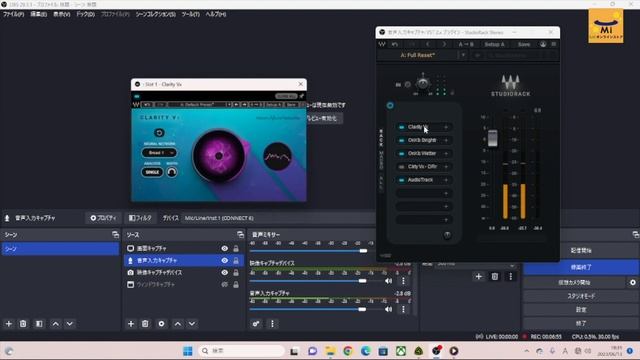The height and width of the screenshot is (360, 640).
Task: Expand options for the AudioTrack slot plus button
Action: 446,180
